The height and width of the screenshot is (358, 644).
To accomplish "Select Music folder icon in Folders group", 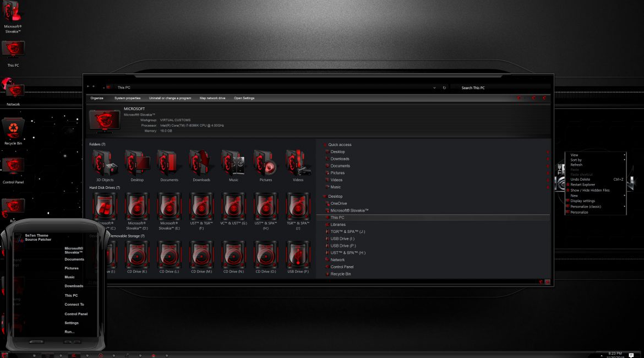I will click(233, 163).
